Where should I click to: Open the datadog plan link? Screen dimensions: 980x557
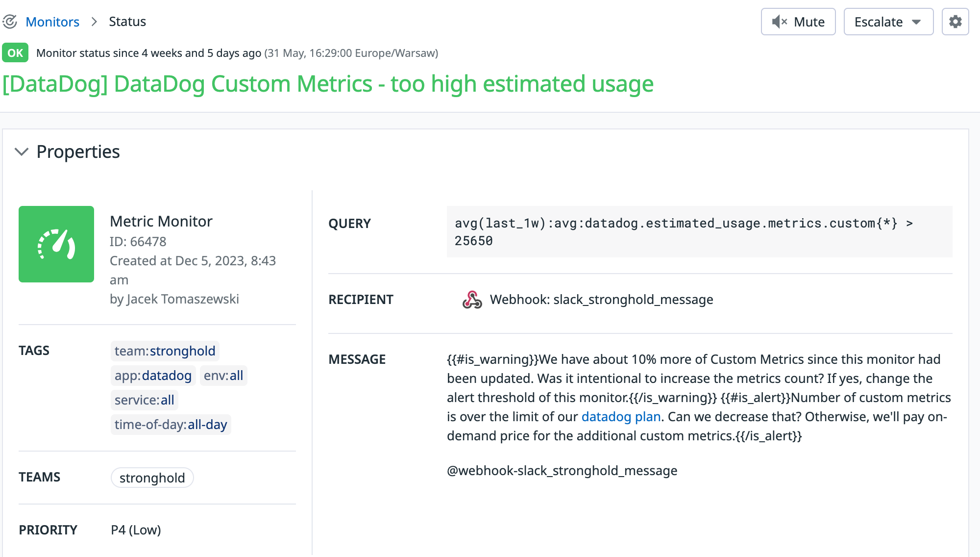click(x=621, y=417)
